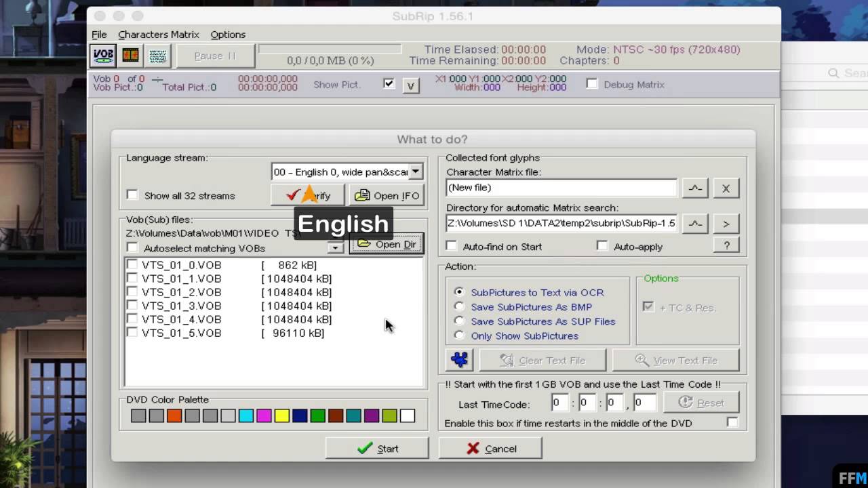
Task: Click the 96110 kB size entry
Action: pos(293,333)
